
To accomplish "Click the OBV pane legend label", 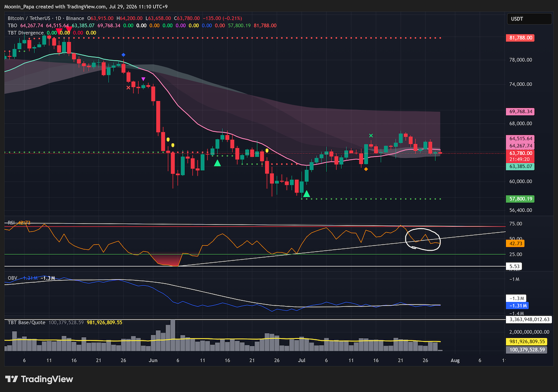I will click(x=12, y=278).
